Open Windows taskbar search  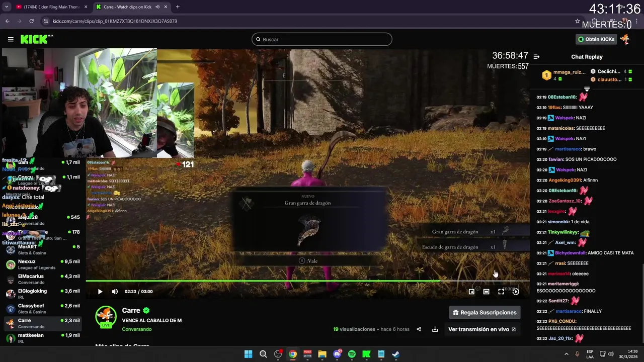point(263,354)
